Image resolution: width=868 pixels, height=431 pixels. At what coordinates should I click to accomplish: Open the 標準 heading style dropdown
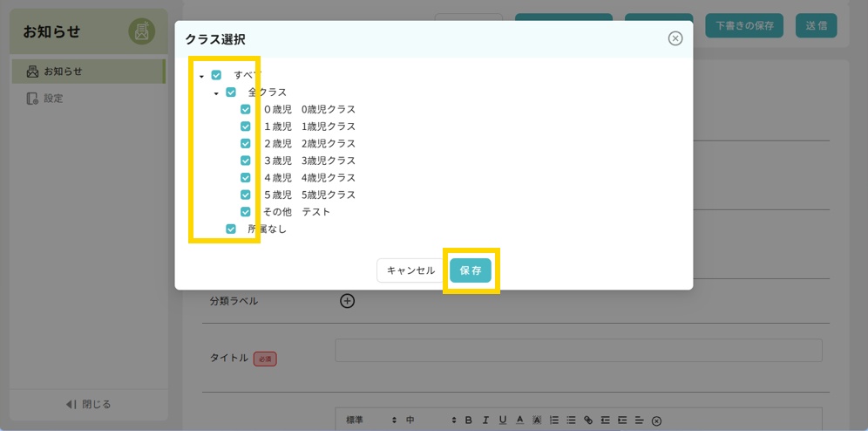click(370, 421)
